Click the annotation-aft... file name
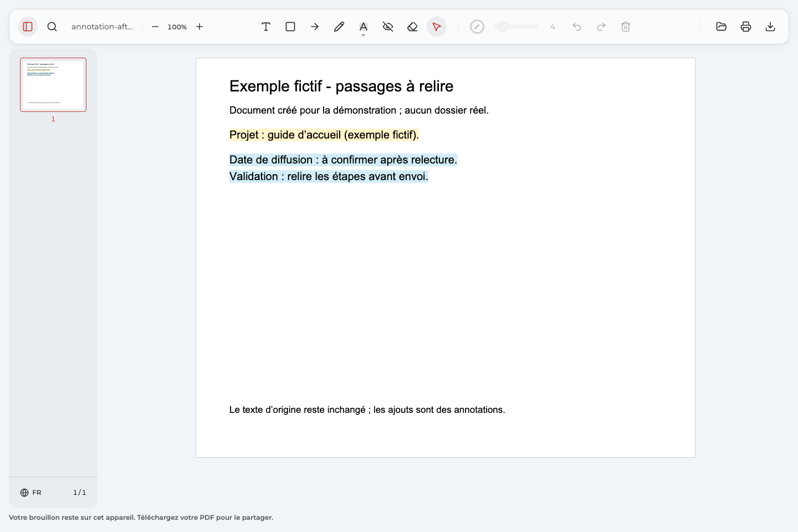 [102, 27]
